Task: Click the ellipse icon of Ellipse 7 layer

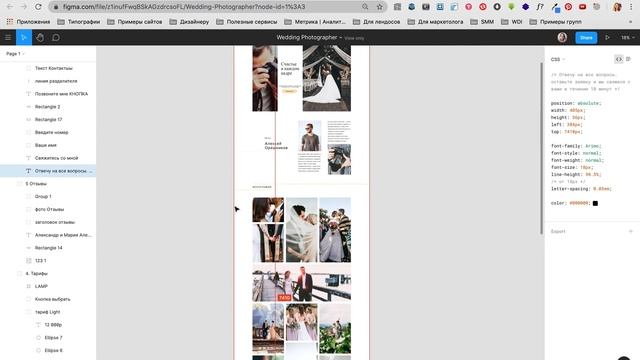Action: (x=38, y=338)
